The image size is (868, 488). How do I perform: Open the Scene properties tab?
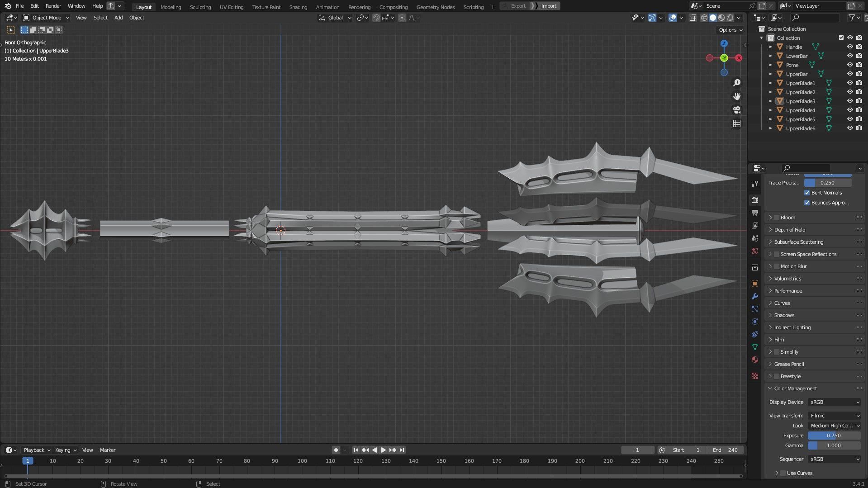[x=754, y=238]
